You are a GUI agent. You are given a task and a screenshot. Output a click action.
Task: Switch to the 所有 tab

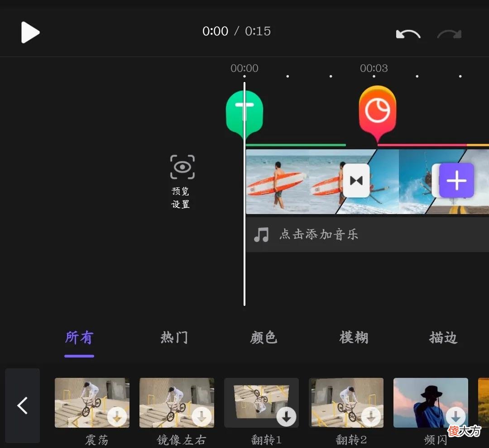79,338
